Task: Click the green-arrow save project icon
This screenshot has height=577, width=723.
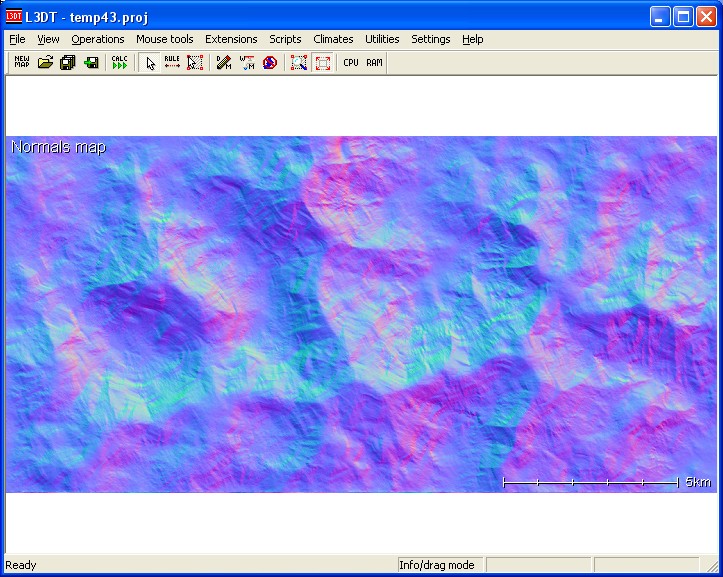Action: click(91, 63)
